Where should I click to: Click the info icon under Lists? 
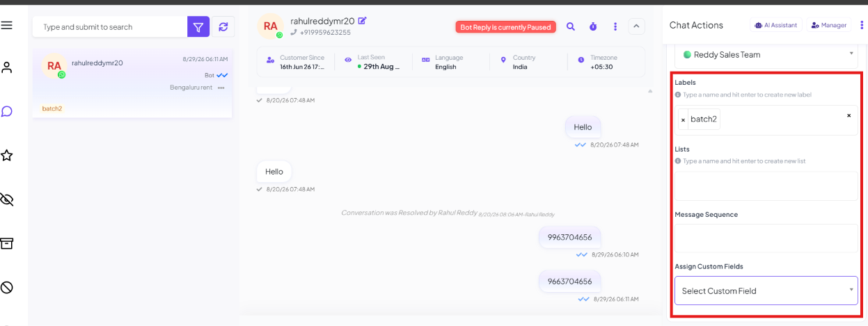tap(678, 161)
